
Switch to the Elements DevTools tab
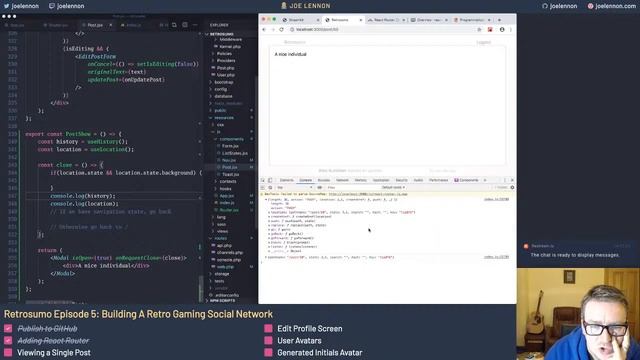pyautogui.click(x=287, y=180)
